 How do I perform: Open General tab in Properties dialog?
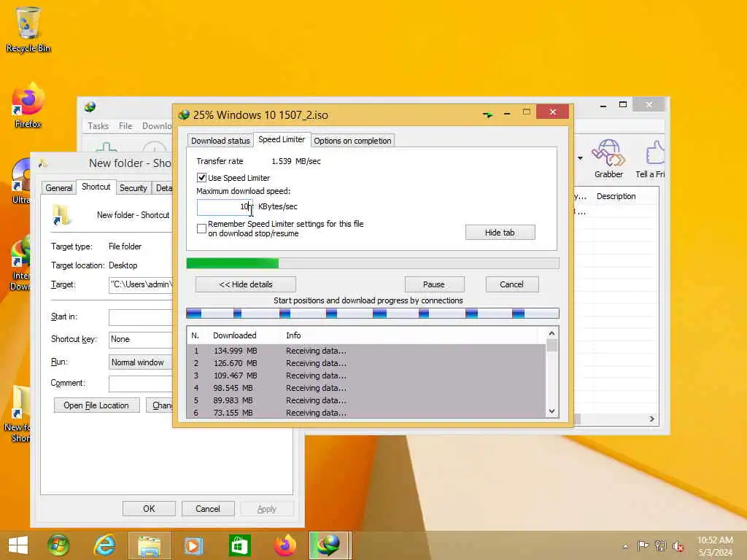[x=59, y=188]
